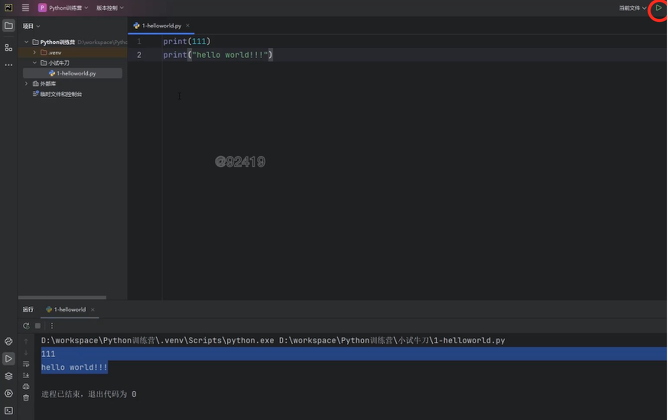Open More tool windows ellipsis
Image resolution: width=668 pixels, height=420 pixels.
pos(9,65)
